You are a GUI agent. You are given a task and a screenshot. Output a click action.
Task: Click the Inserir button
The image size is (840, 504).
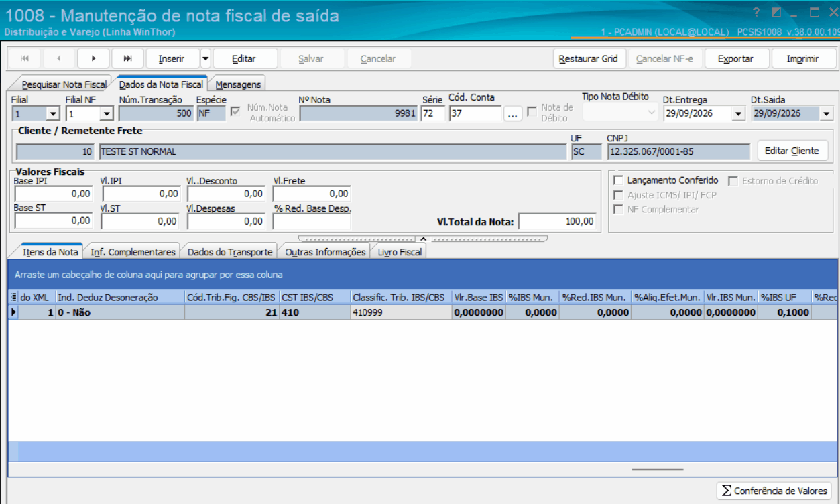[172, 59]
